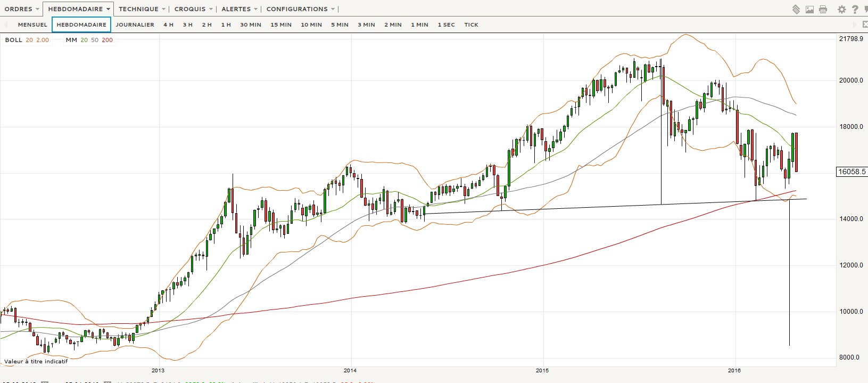Screen dimensions: 868x383
Task: Open the help question mark icon
Action: point(855,9)
